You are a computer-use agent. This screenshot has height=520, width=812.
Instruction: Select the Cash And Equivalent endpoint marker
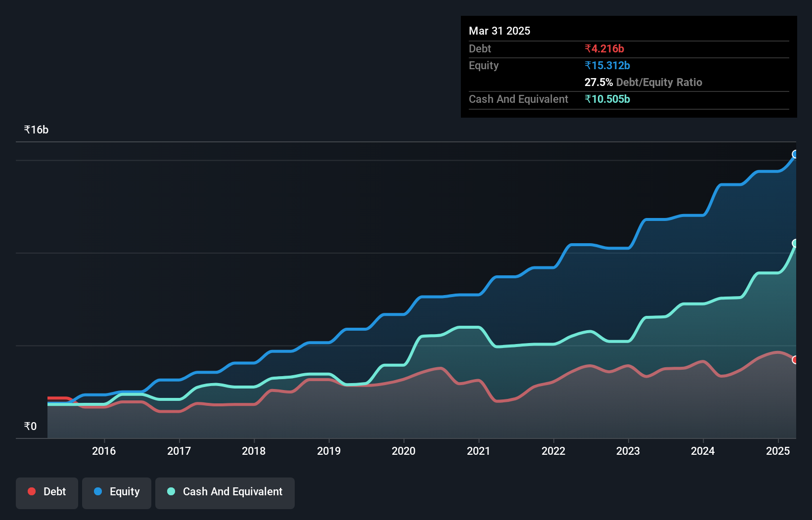coord(795,243)
